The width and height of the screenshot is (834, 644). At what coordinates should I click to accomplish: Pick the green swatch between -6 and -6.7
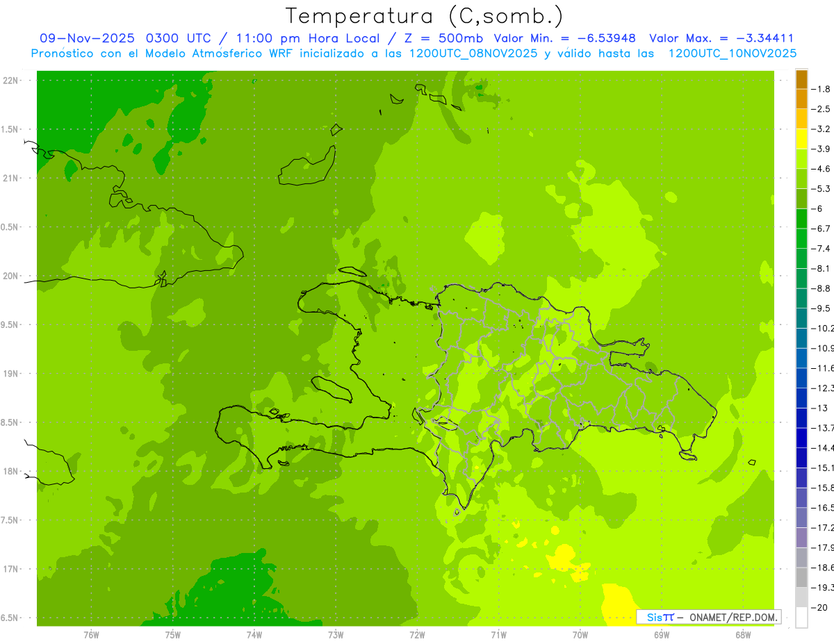tap(801, 219)
